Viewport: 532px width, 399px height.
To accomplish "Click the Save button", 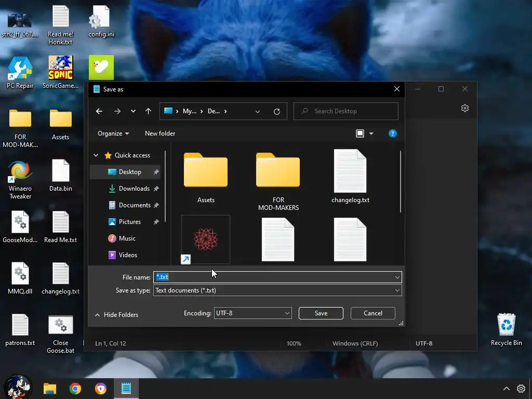I will [x=321, y=313].
